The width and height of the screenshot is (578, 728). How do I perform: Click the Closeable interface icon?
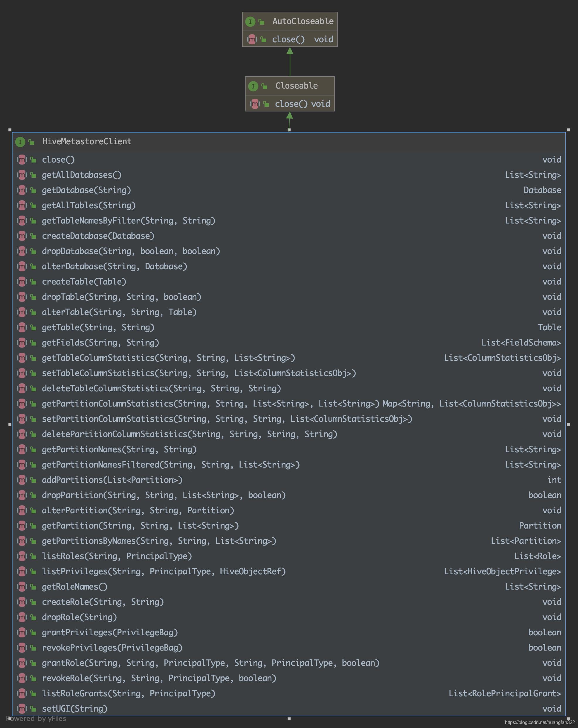click(253, 86)
